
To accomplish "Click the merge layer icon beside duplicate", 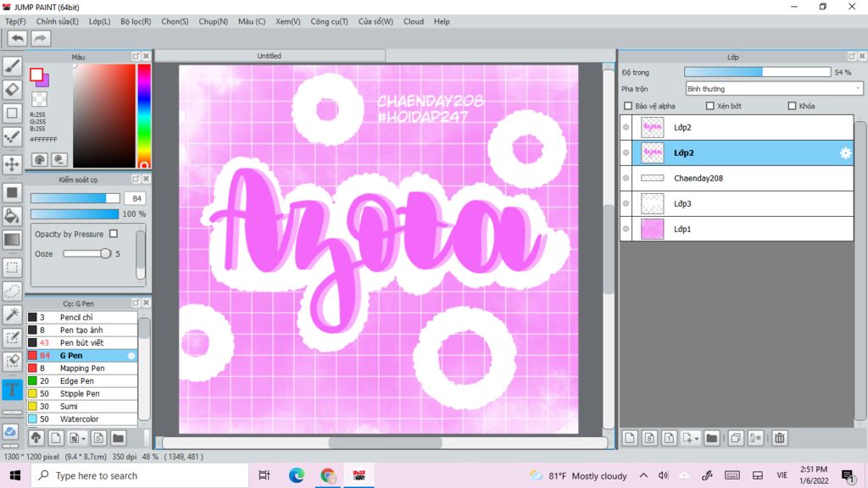I will point(755,438).
